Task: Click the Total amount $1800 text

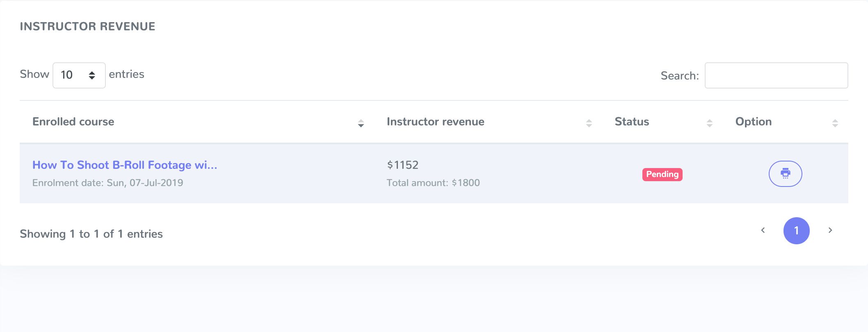Action: (433, 183)
